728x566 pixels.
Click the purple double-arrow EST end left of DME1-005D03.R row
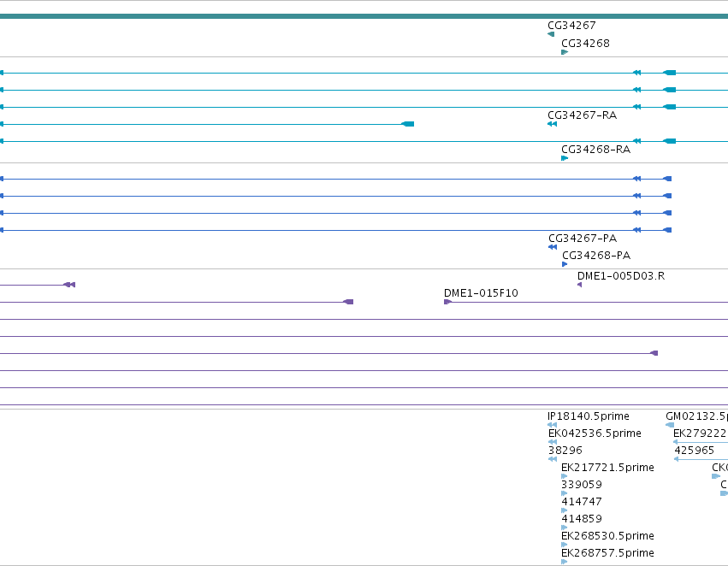tap(69, 285)
